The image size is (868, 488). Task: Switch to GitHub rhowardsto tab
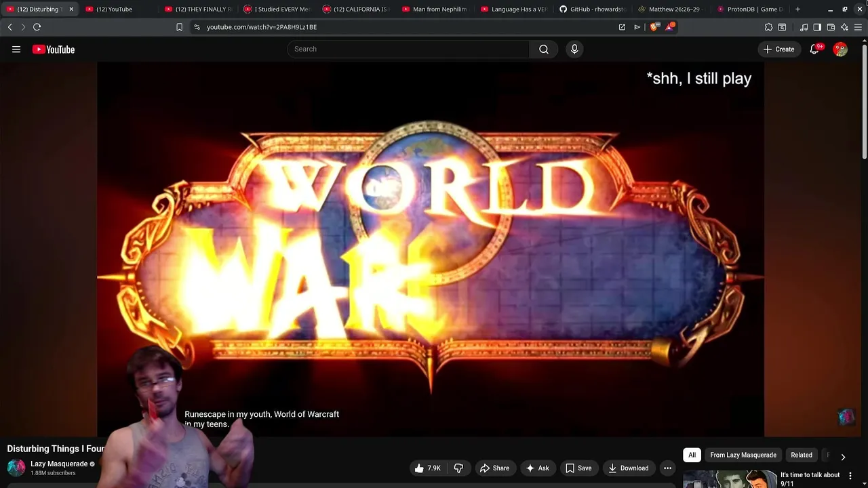pyautogui.click(x=593, y=9)
